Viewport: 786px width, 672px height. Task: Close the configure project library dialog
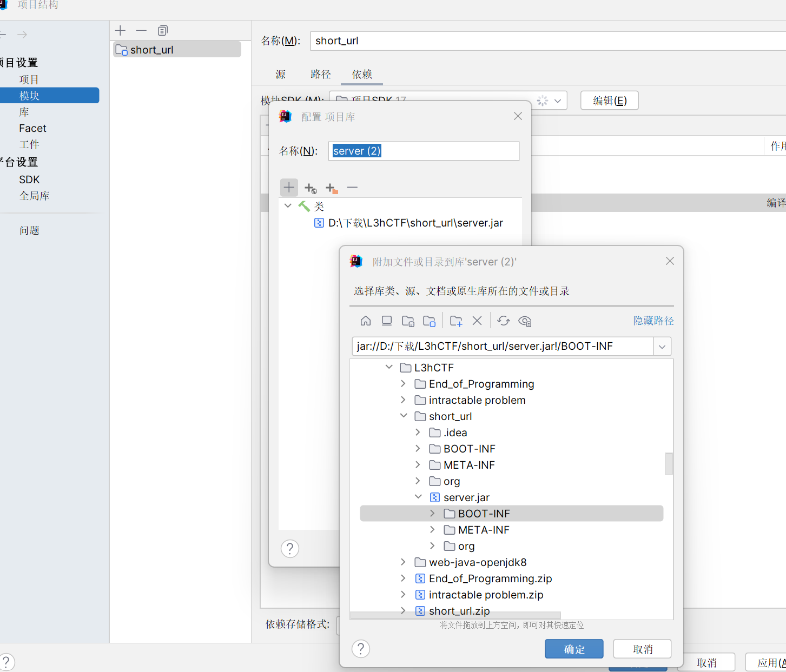click(518, 116)
